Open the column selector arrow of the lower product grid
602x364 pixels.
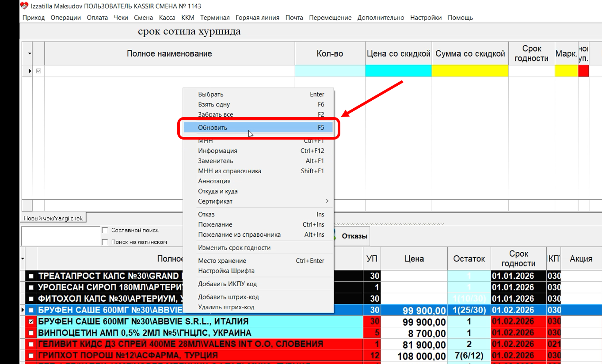click(x=23, y=259)
